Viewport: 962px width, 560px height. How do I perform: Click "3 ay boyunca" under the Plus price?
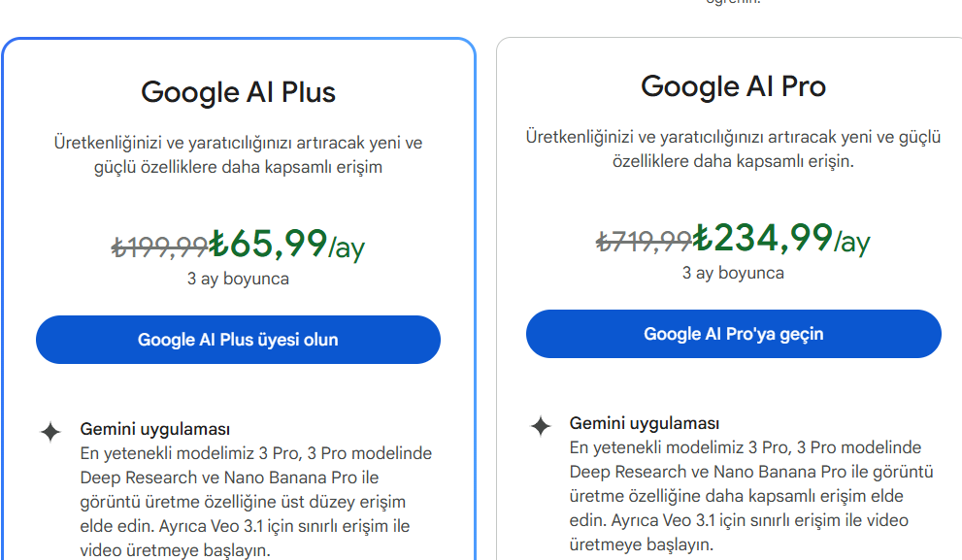pyautogui.click(x=238, y=279)
